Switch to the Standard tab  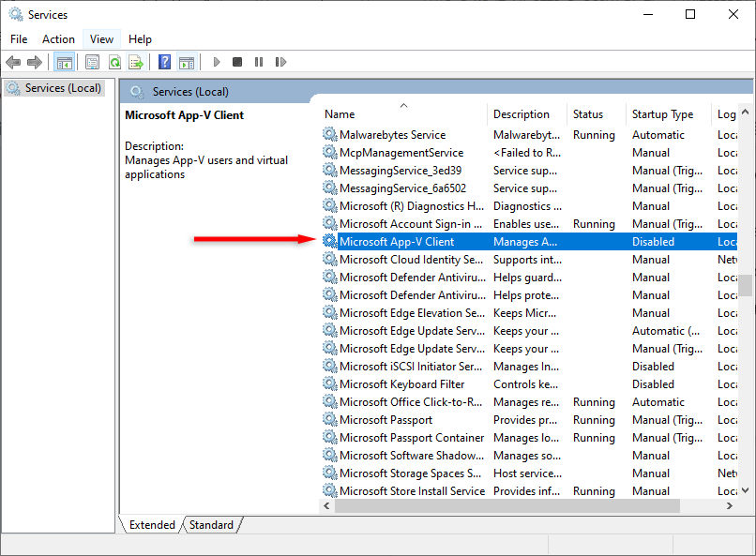[x=211, y=525]
